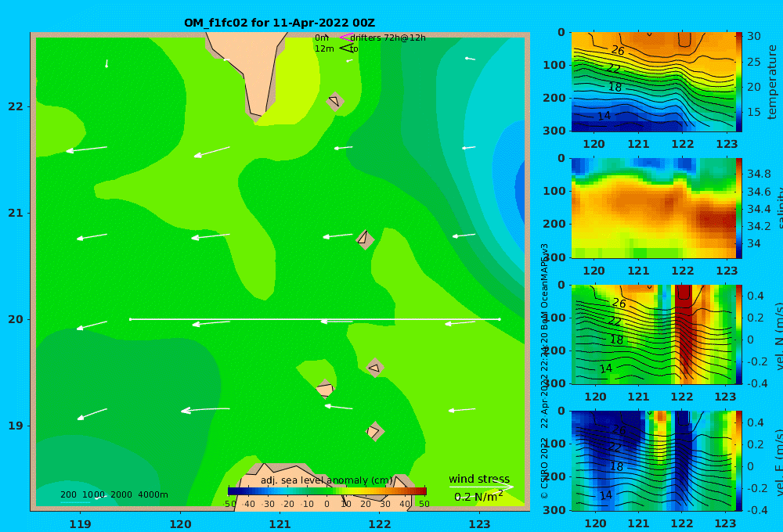Click the 14 contour label in temperature panel
Screen dimensions: 783x532
604,116
